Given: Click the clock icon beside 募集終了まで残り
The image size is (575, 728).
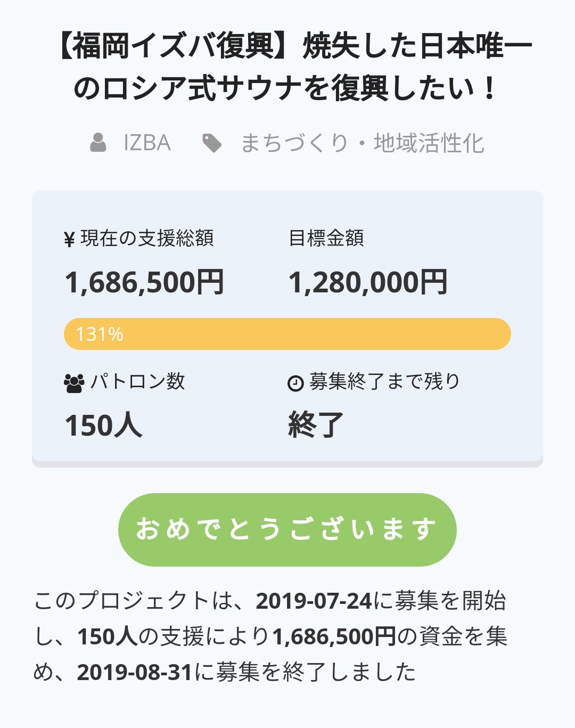Looking at the screenshot, I should [295, 383].
